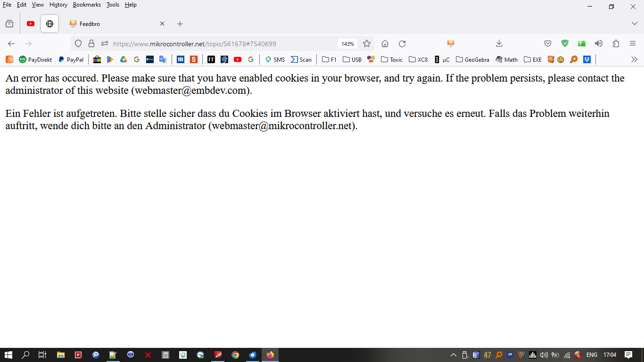Image resolution: width=644 pixels, height=362 pixels.
Task: Open the Help menu
Action: tap(131, 5)
